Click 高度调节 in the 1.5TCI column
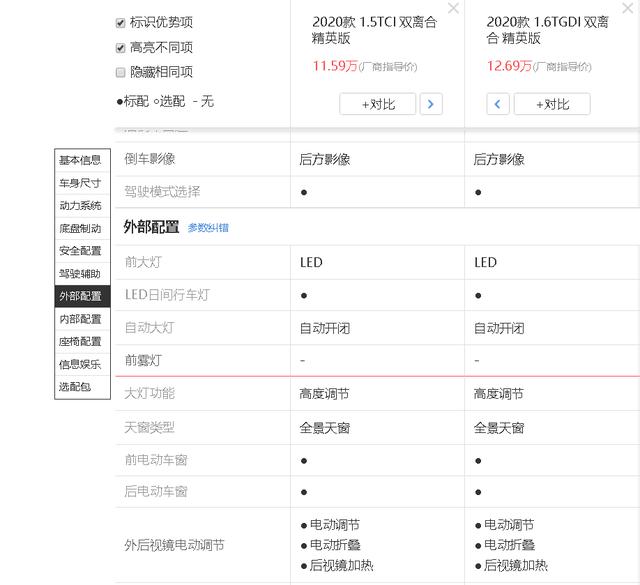 pyautogui.click(x=324, y=394)
